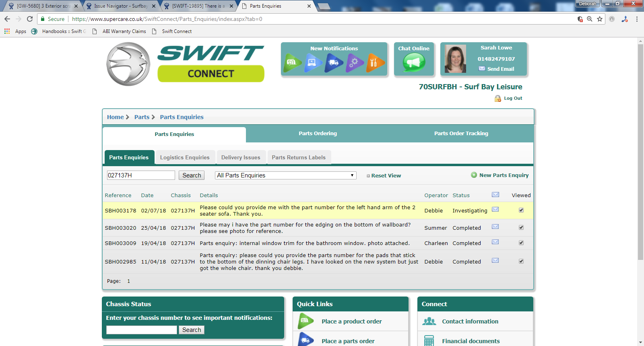Click the green plus icon for New Parts Enquiry
This screenshot has height=346, width=644.
click(474, 175)
